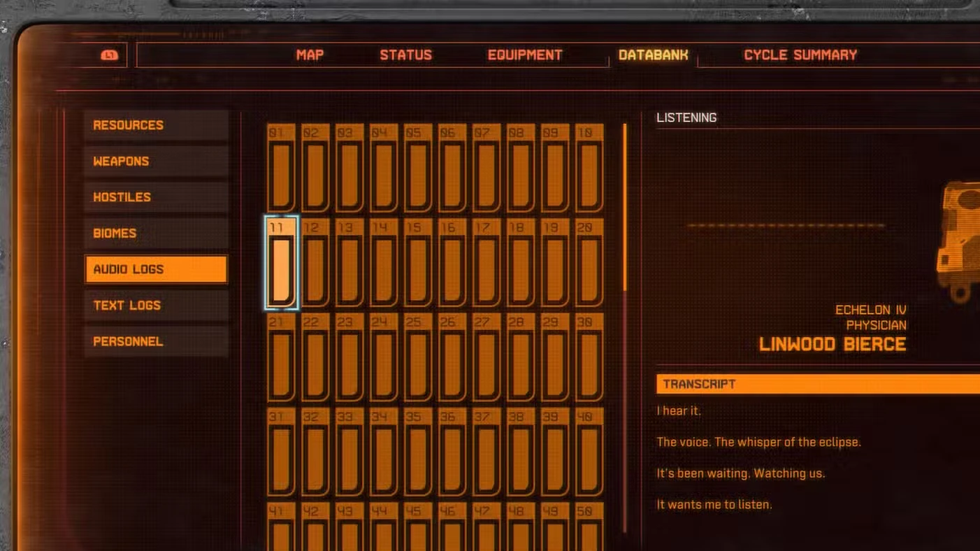Screen dimensions: 980x551
Task: Select the BIOMES category
Action: tap(157, 234)
